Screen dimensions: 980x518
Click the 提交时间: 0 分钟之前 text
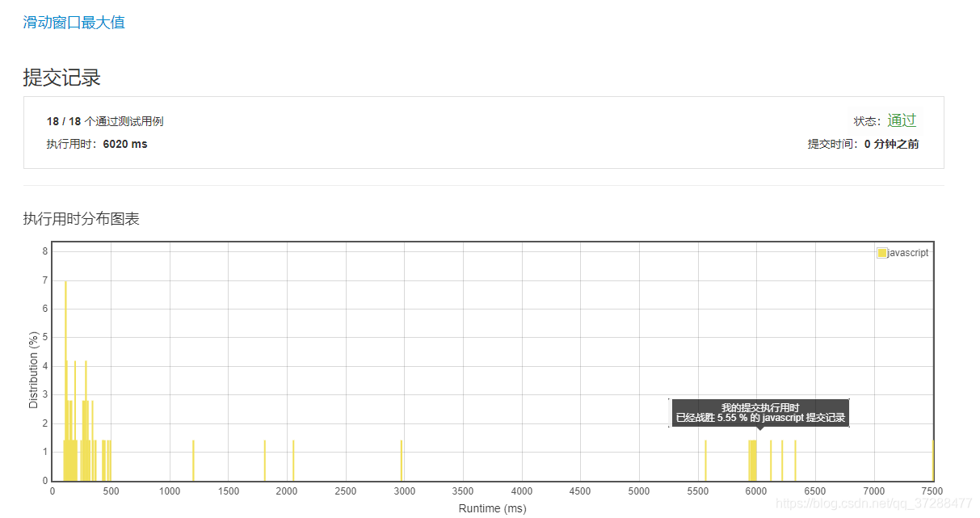(863, 144)
